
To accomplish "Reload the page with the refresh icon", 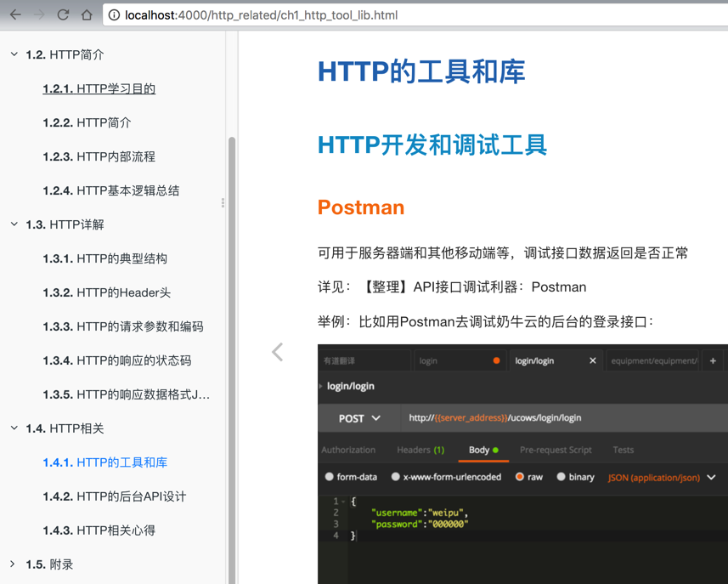I will [x=63, y=14].
